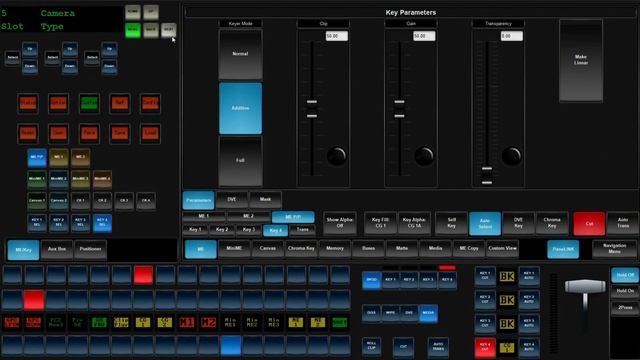Click the green button below the HOME key
Image resolution: width=640 pixels, height=360 pixels.
[x=133, y=30]
